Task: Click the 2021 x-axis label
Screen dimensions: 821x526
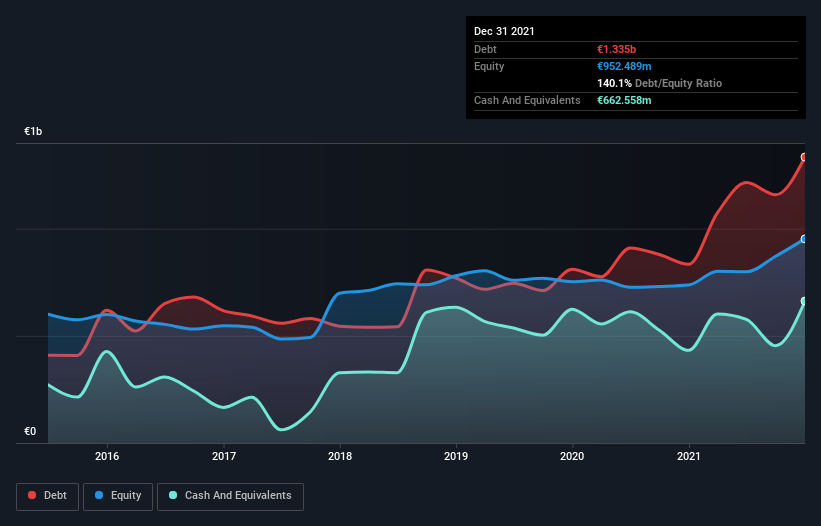Action: 689,456
